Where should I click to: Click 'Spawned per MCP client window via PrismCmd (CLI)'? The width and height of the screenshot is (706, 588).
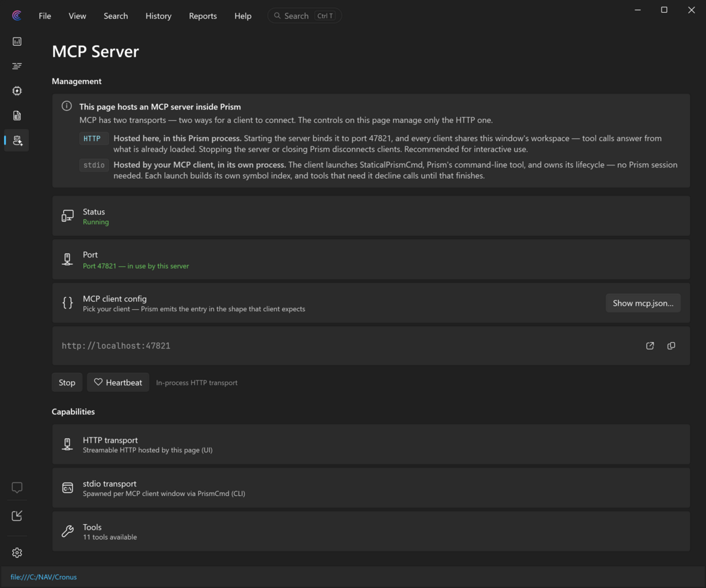[x=164, y=493]
